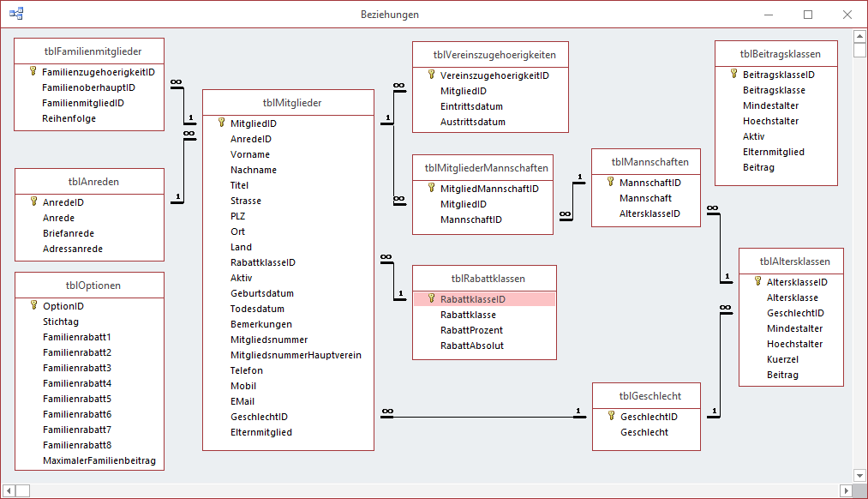The image size is (868, 499).
Task: Click the key icon next to AltersklasseID in tblAltersklassen
Action: click(757, 281)
